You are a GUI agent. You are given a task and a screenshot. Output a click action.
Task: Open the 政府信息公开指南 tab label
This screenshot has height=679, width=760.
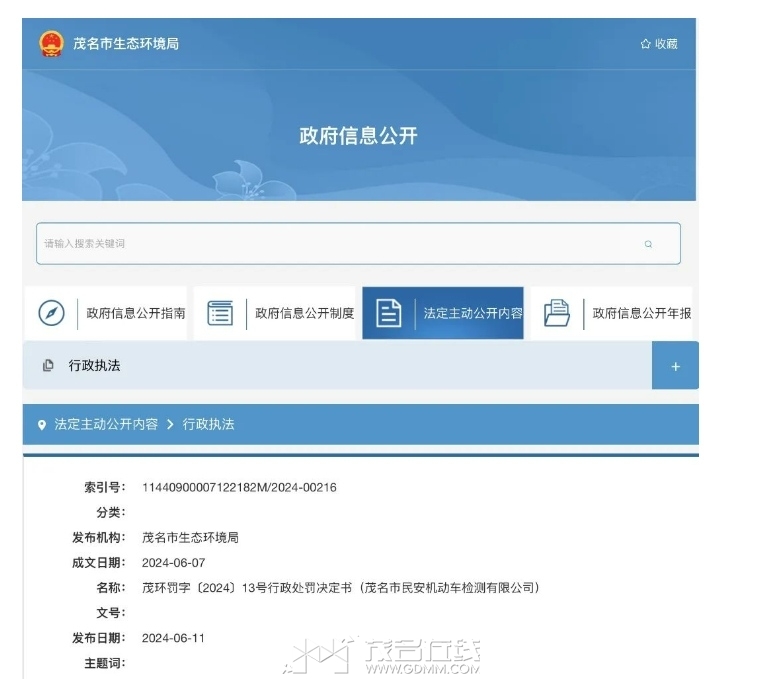click(136, 313)
